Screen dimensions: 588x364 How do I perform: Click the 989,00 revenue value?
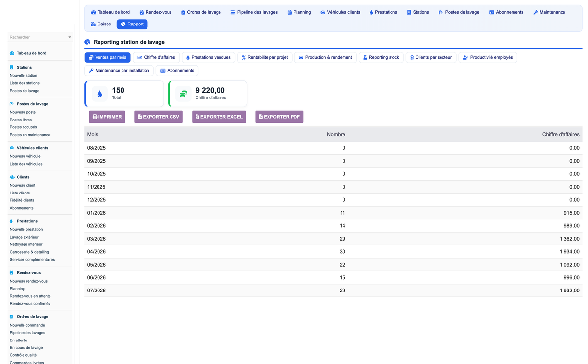pos(572,225)
